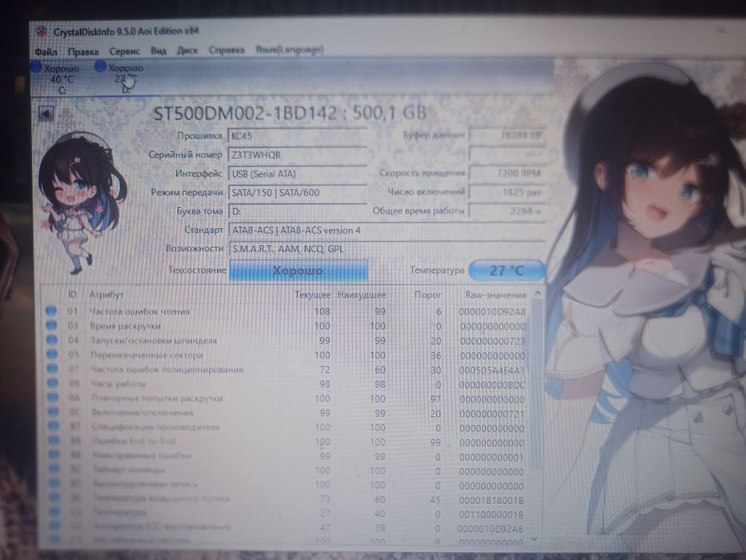Open the Язык(Language) menu

coord(290,49)
